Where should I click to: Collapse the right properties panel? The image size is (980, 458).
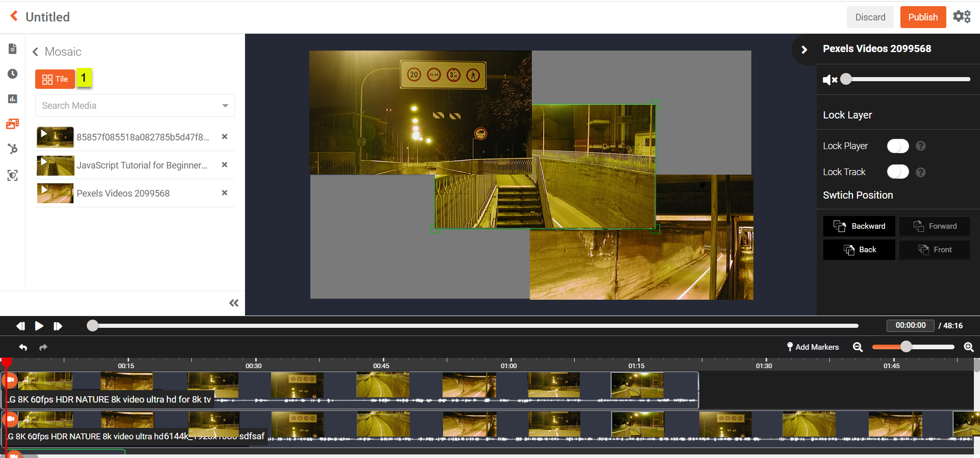[804, 50]
